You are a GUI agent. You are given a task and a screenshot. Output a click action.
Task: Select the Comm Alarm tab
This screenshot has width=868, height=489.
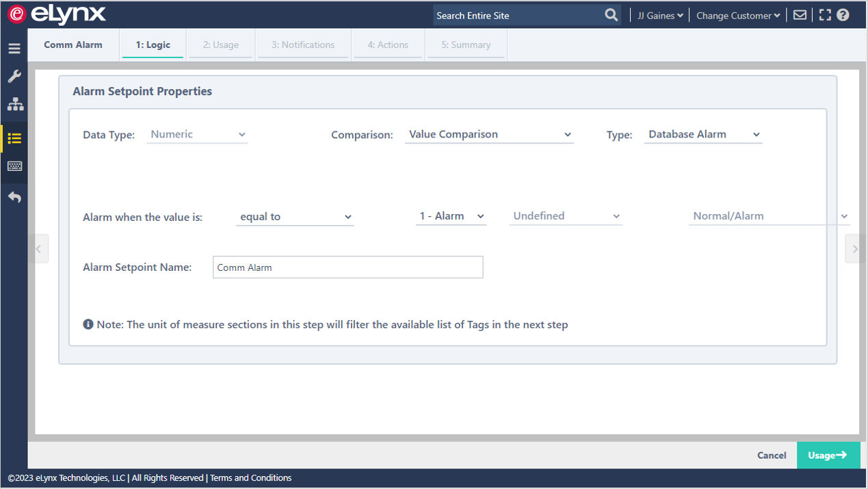coord(73,44)
